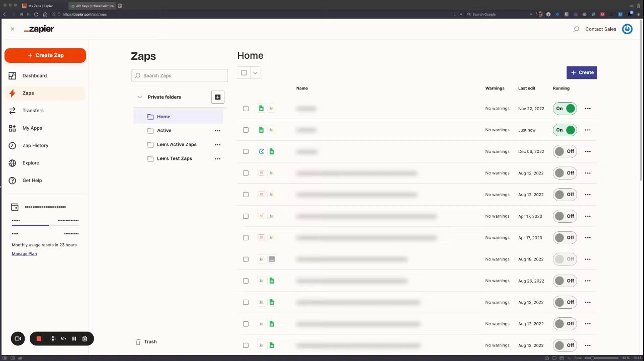
Task: Open My Apps in the sidebar
Action: pos(32,128)
